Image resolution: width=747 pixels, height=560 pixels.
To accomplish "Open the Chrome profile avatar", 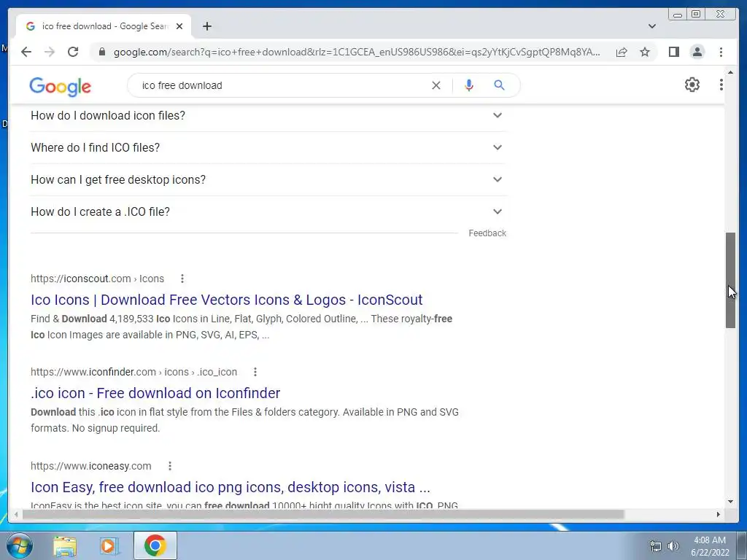I will [x=697, y=52].
